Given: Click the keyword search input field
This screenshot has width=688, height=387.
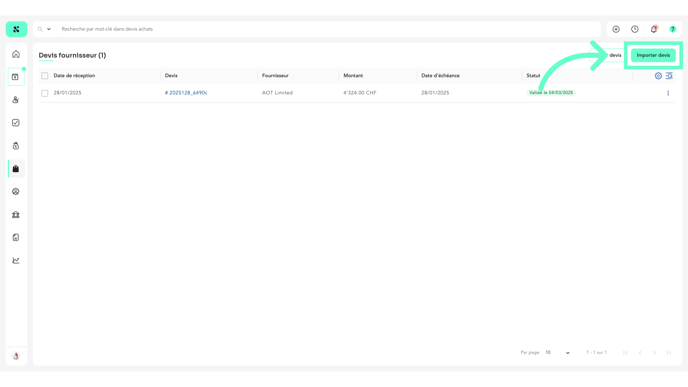Looking at the screenshot, I should [x=329, y=29].
